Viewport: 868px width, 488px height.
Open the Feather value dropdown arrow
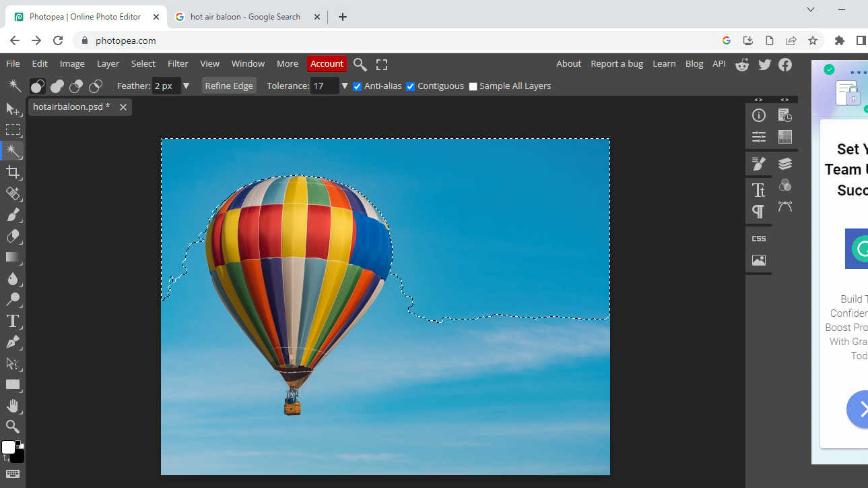(x=187, y=86)
